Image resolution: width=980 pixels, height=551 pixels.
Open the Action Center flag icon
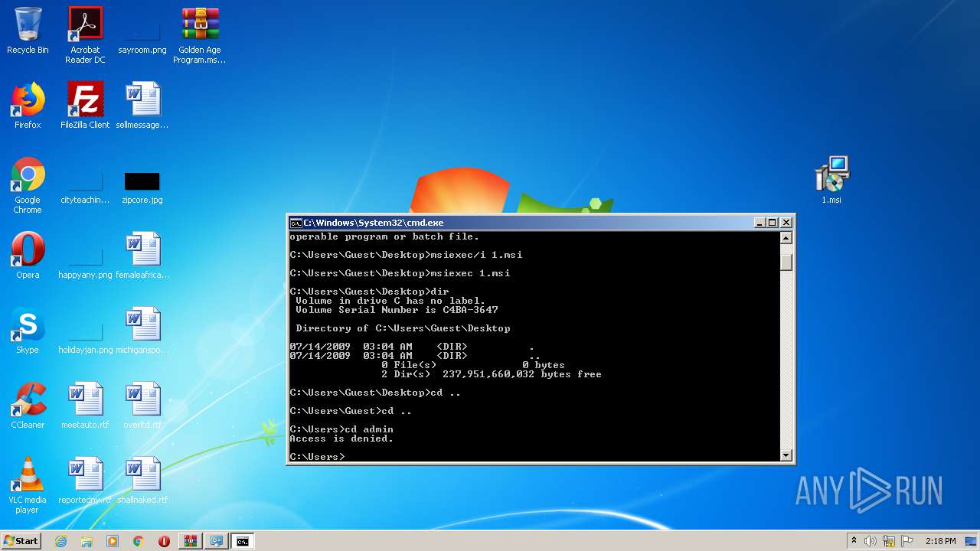[907, 541]
